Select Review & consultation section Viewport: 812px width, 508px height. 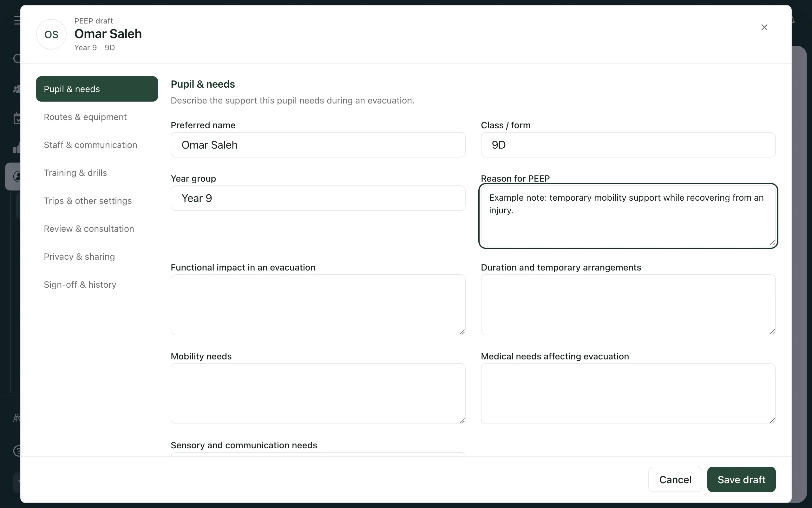tap(97, 229)
